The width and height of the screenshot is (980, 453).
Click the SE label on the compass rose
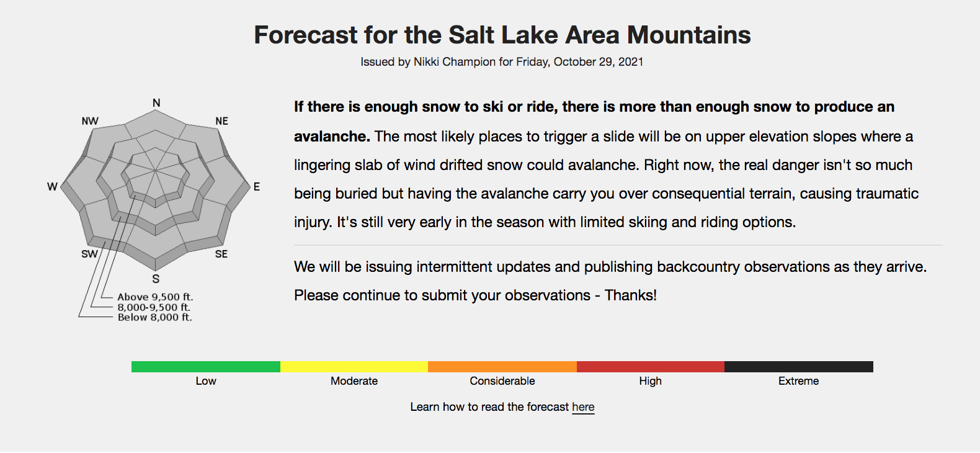click(x=221, y=254)
